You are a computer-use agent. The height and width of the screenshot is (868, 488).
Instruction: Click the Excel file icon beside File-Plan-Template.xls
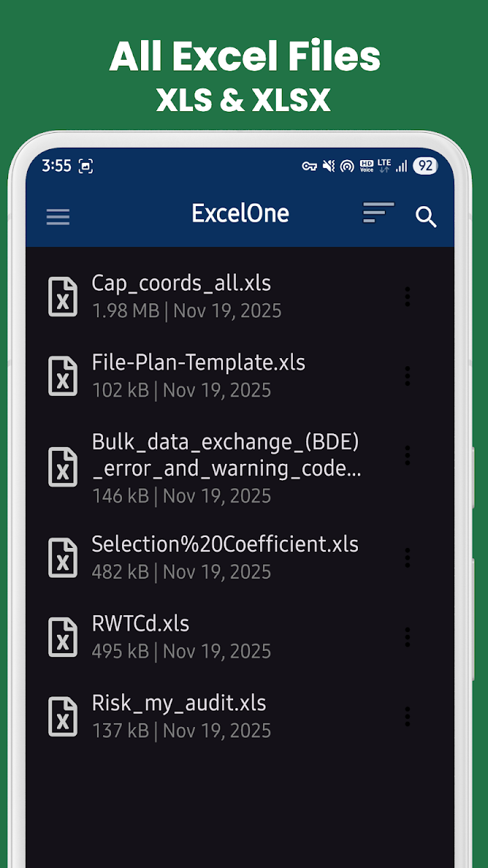pyautogui.click(x=63, y=376)
